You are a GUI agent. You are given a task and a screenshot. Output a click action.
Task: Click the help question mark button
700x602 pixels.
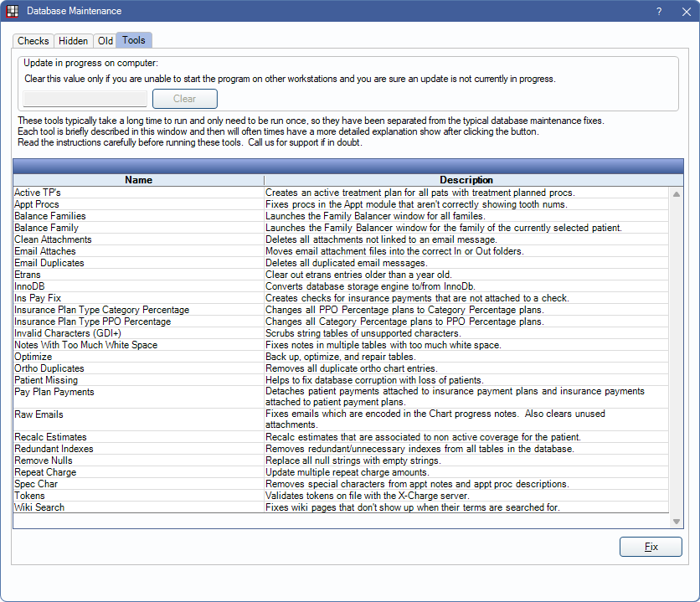(x=659, y=11)
